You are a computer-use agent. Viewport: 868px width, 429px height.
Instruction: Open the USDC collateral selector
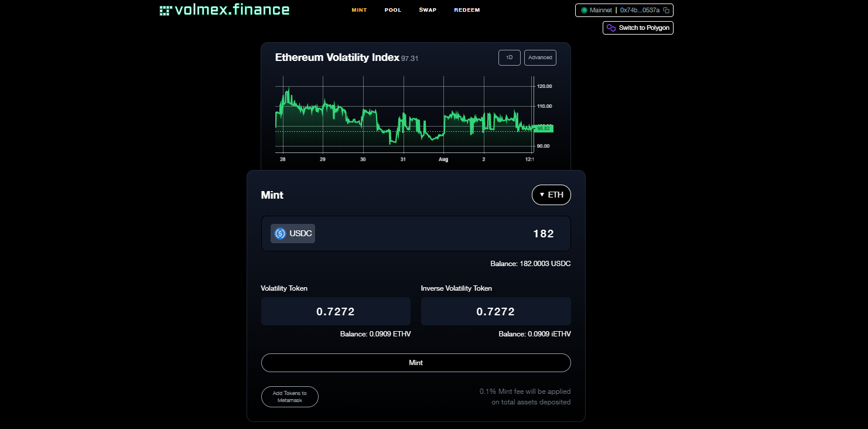tap(293, 233)
